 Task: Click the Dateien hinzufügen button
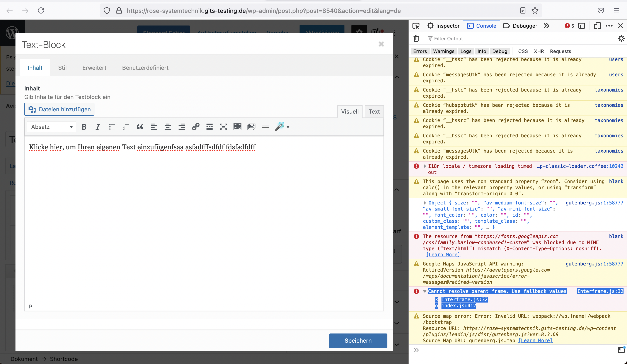tap(59, 109)
